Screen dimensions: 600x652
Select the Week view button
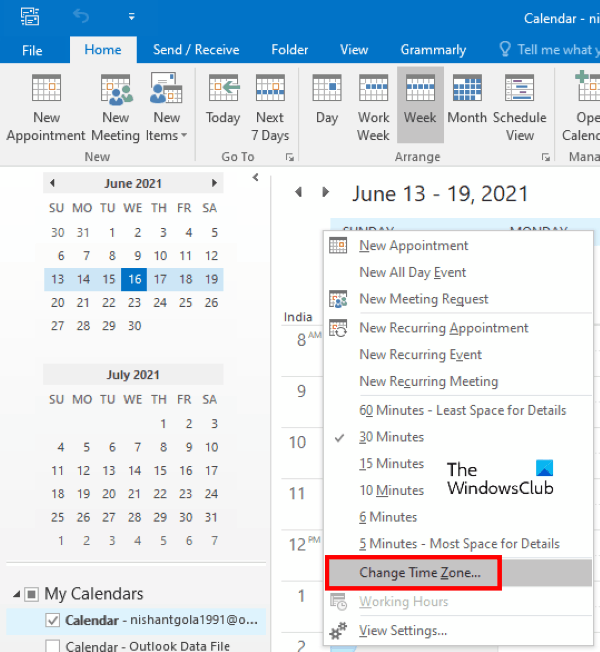point(420,105)
